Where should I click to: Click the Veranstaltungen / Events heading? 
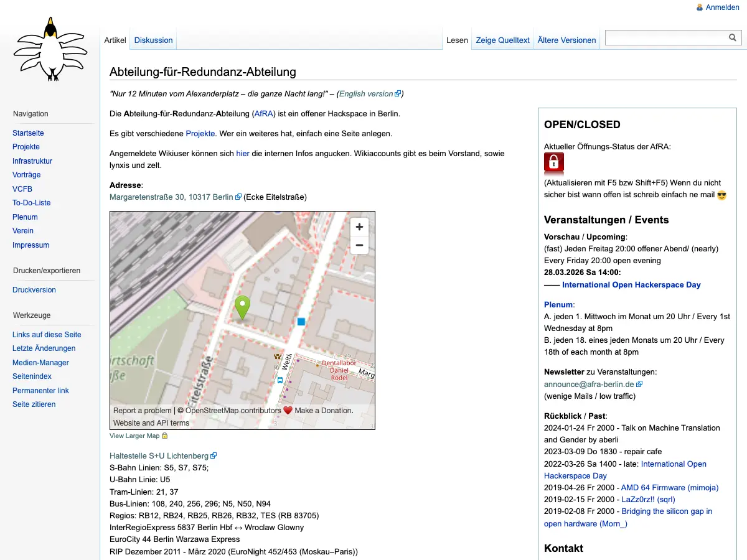coord(606,220)
